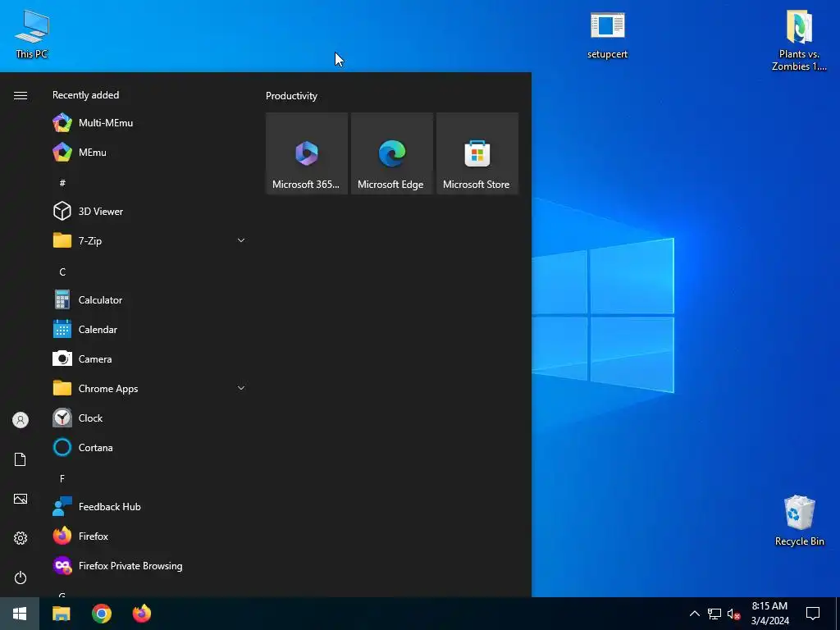This screenshot has height=630, width=840.
Task: Click the Power button in Start sidebar
Action: coord(21,577)
